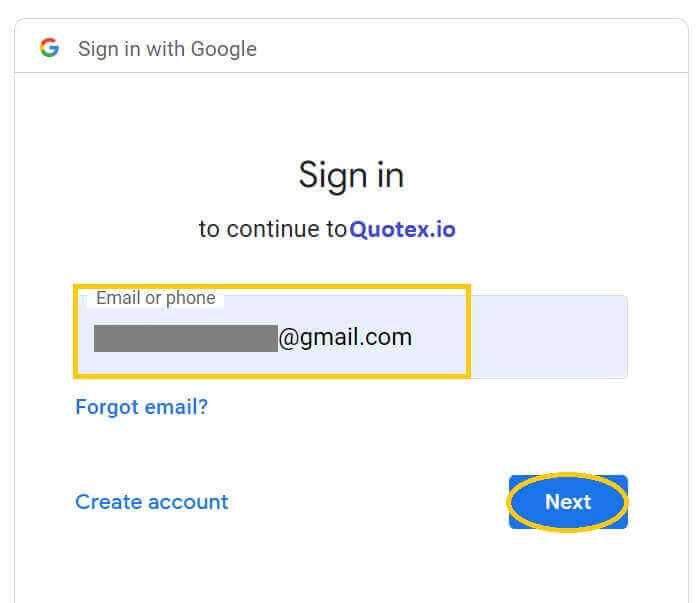Click the redacted email username

point(185,338)
